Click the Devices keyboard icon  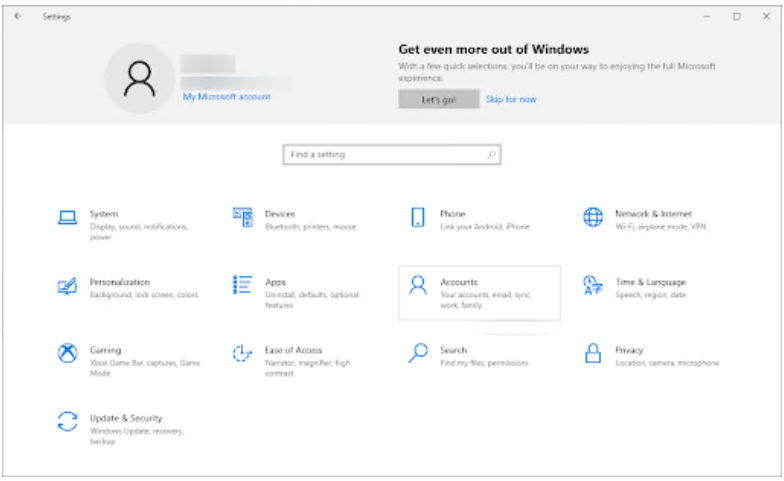pyautogui.click(x=242, y=217)
